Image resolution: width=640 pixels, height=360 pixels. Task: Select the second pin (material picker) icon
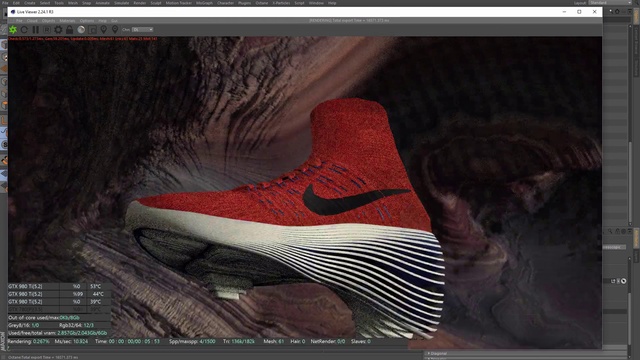coord(115,29)
